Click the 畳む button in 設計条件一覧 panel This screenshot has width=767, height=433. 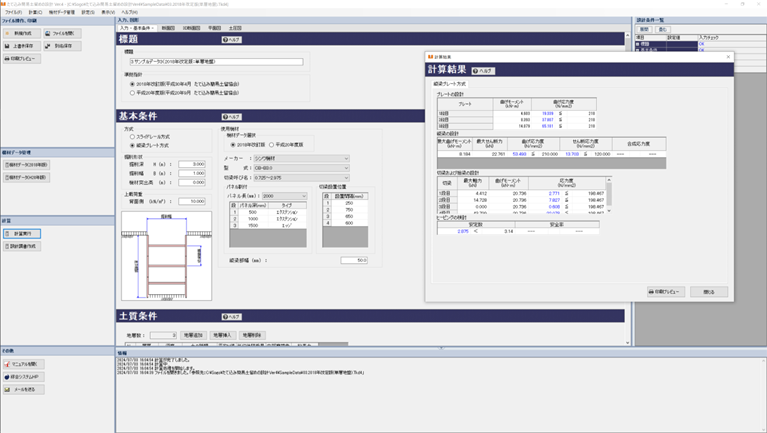click(662, 29)
